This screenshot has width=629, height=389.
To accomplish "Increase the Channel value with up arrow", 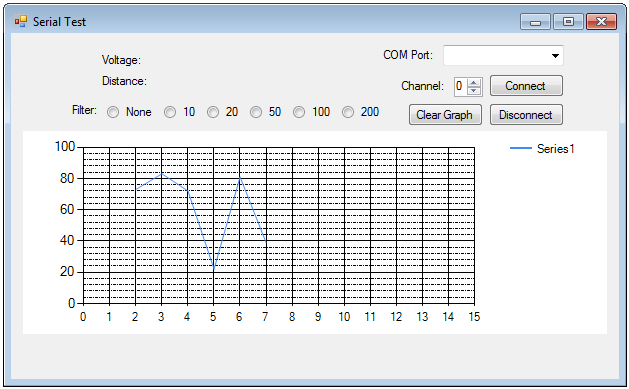I will tap(474, 83).
